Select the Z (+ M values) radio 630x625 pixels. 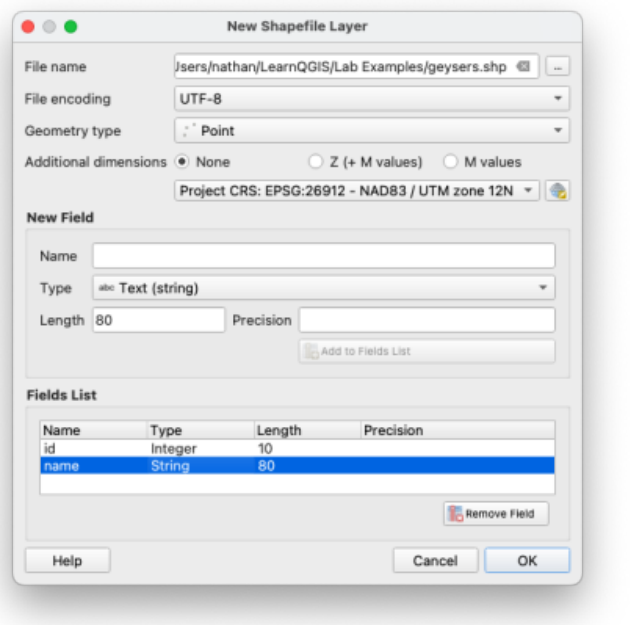click(316, 162)
